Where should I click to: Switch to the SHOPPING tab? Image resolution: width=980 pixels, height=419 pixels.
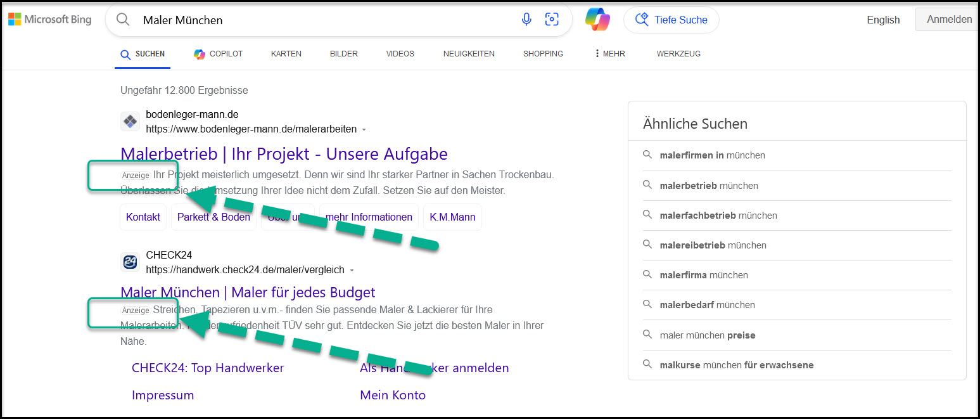[x=543, y=54]
